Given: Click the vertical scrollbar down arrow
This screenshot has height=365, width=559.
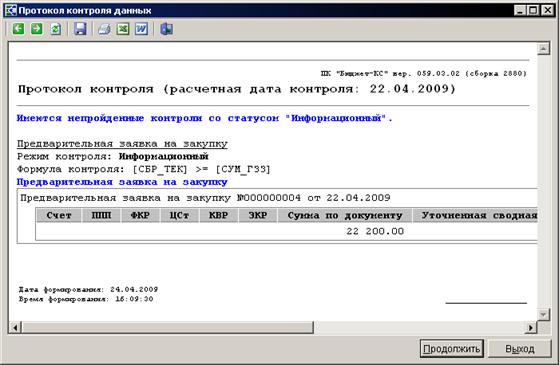Looking at the screenshot, I should coord(543,314).
